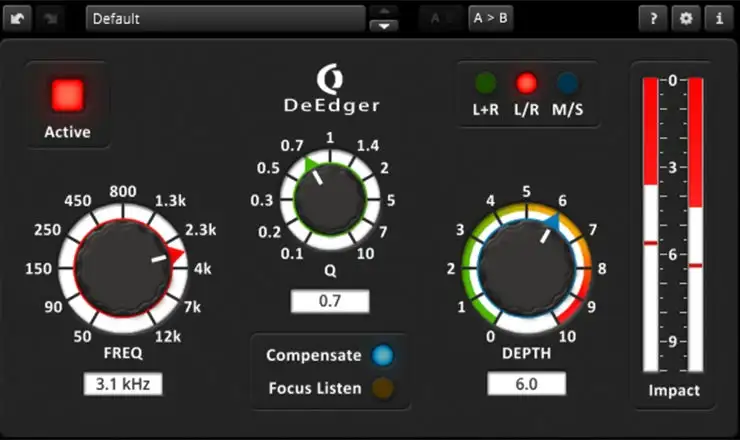Screen dimensions: 740x440
Task: Enable the Focus Listen LED
Action: pos(382,388)
